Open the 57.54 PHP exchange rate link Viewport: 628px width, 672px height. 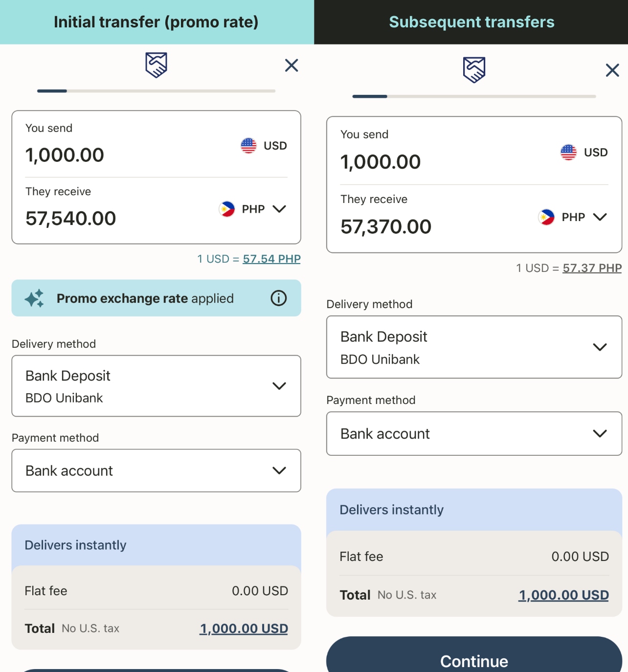[x=271, y=258]
